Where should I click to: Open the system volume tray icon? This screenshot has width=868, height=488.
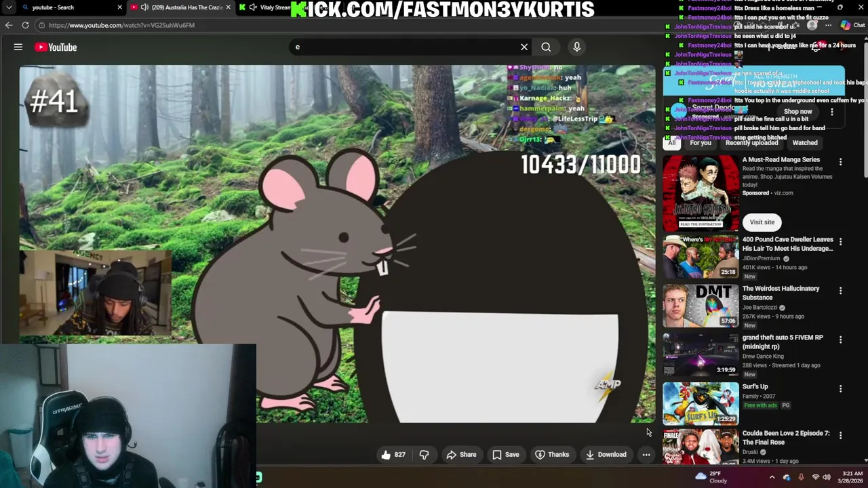(827, 477)
